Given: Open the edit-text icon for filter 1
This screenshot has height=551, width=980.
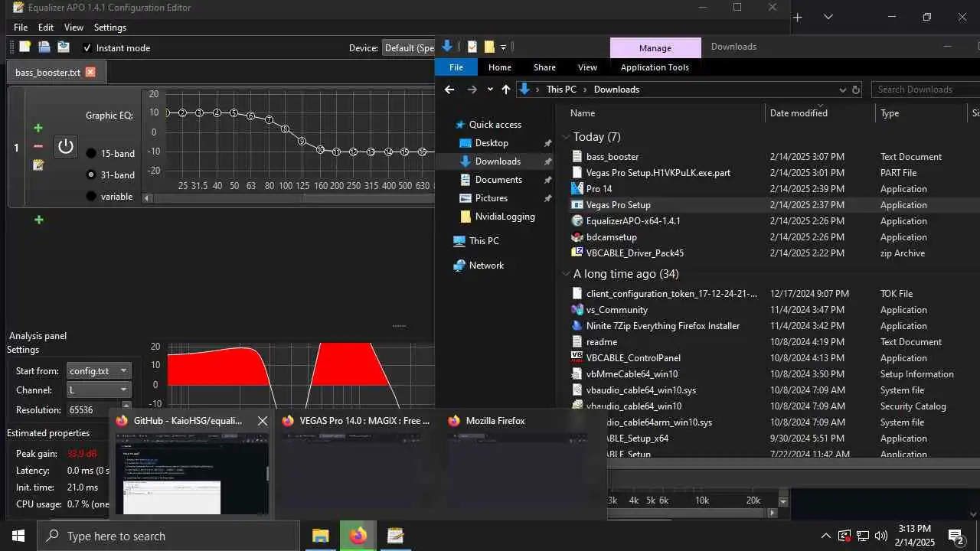Looking at the screenshot, I should pos(38,165).
